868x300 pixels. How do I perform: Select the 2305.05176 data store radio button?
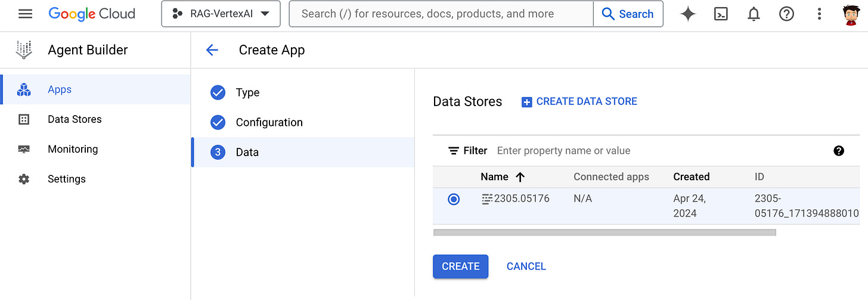point(454,199)
